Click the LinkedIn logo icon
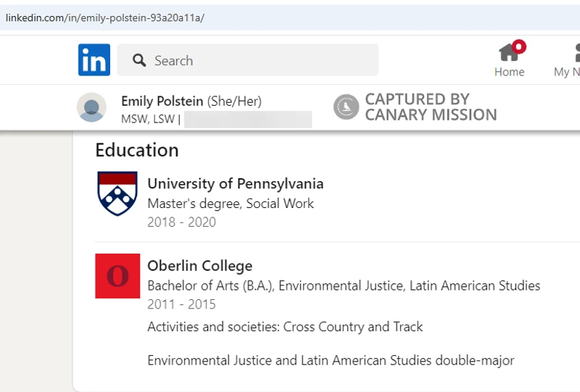Screen dimensions: 580x392 [94, 60]
